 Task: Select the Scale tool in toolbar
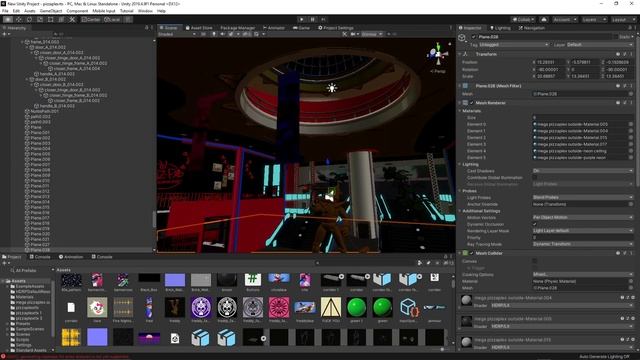40,19
